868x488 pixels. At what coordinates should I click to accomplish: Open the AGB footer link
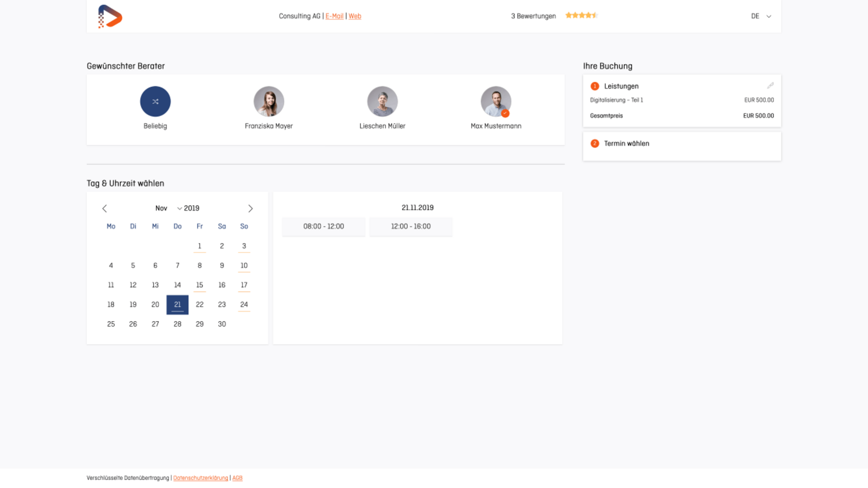pos(237,478)
